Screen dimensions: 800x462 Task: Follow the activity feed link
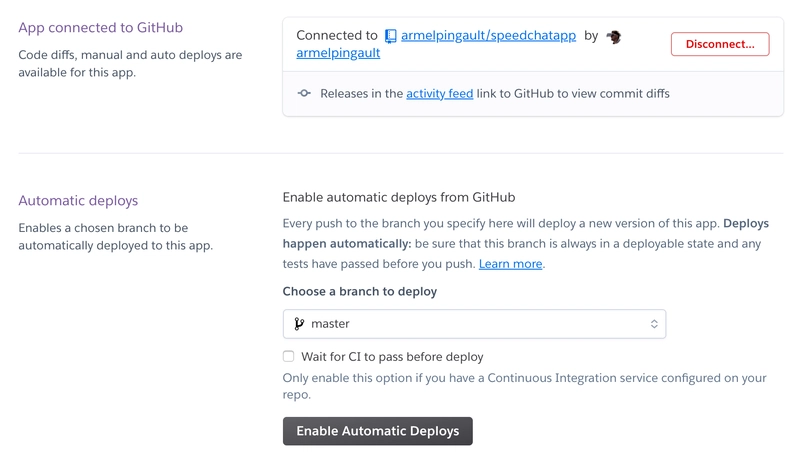pyautogui.click(x=439, y=94)
